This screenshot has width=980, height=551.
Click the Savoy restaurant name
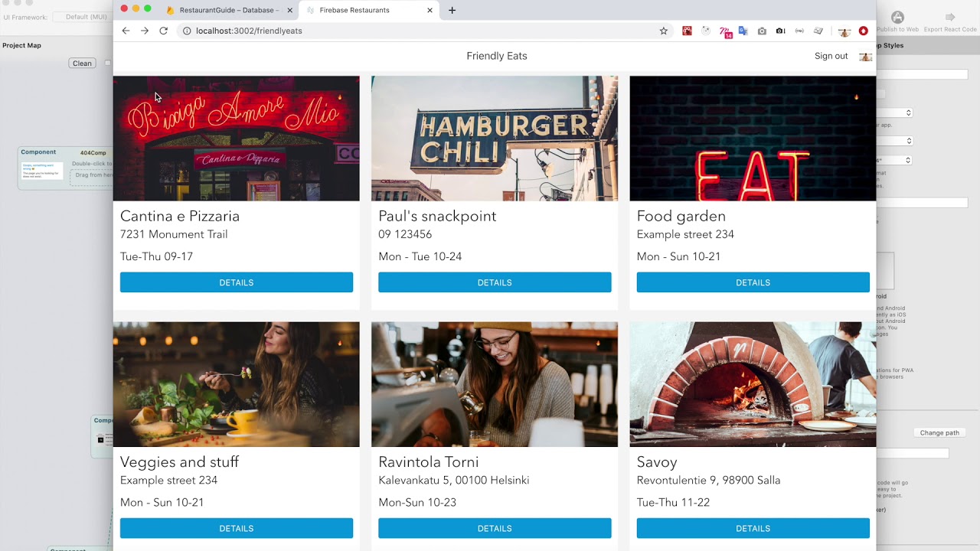657,462
